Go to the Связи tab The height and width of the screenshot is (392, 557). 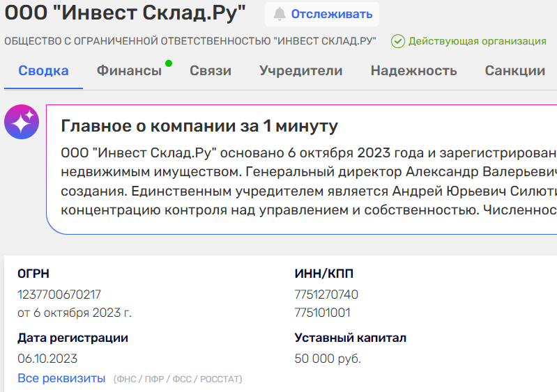click(x=211, y=70)
